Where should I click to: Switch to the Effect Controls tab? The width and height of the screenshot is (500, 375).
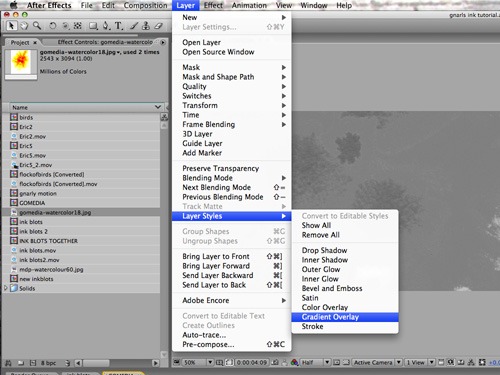(x=105, y=42)
